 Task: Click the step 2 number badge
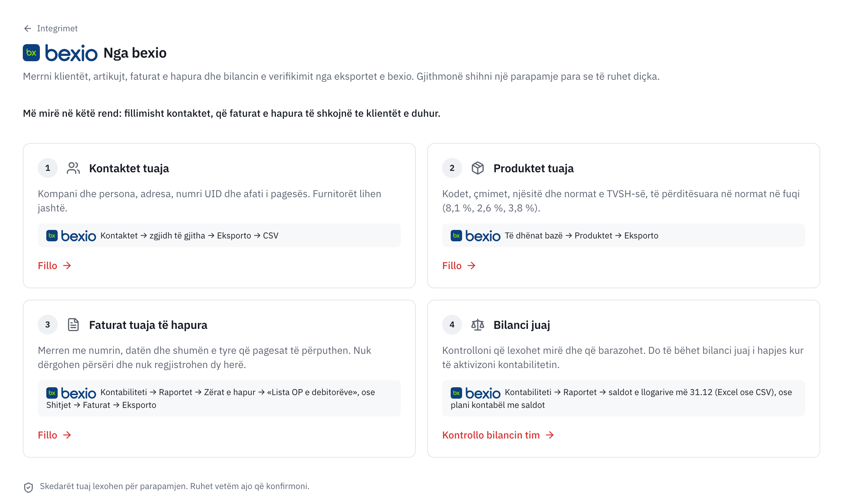[x=452, y=168]
